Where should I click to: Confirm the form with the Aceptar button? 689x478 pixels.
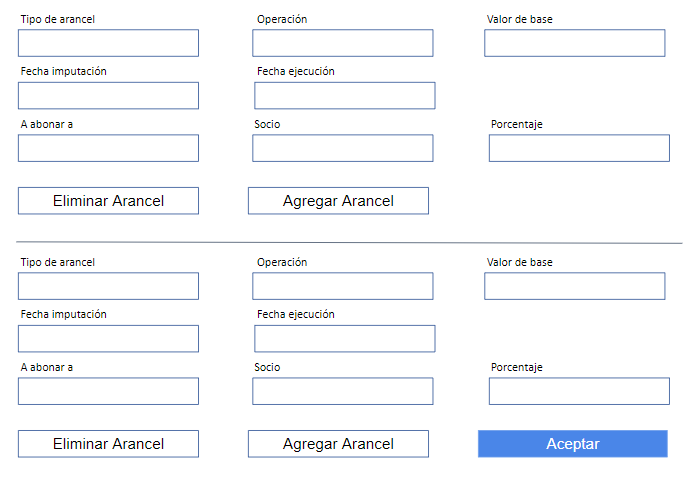[572, 444]
